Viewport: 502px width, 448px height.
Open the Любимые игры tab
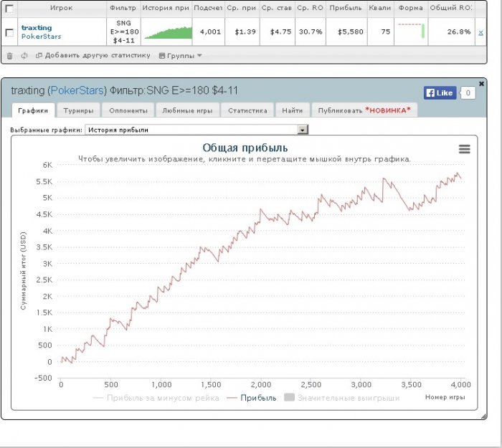tap(187, 110)
